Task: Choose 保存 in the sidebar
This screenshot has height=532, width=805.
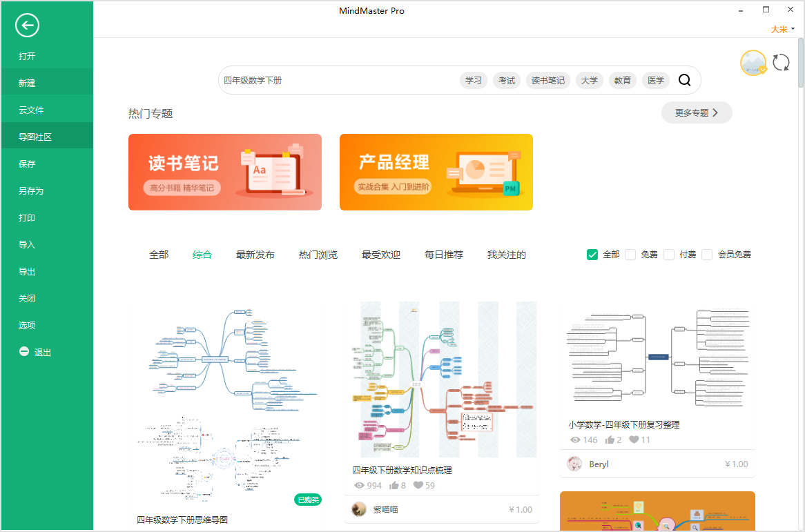Action: coord(47,164)
